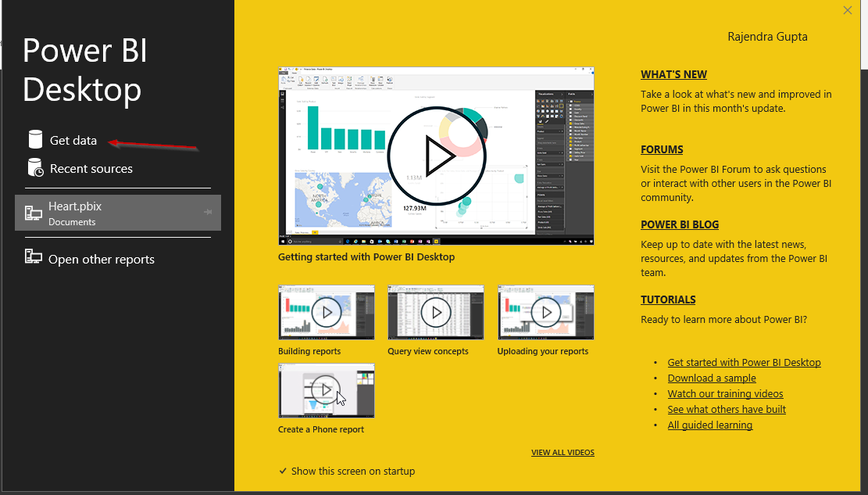Viewport: 868px width, 495px height.
Task: Play the Query view concepts video
Action: point(435,312)
